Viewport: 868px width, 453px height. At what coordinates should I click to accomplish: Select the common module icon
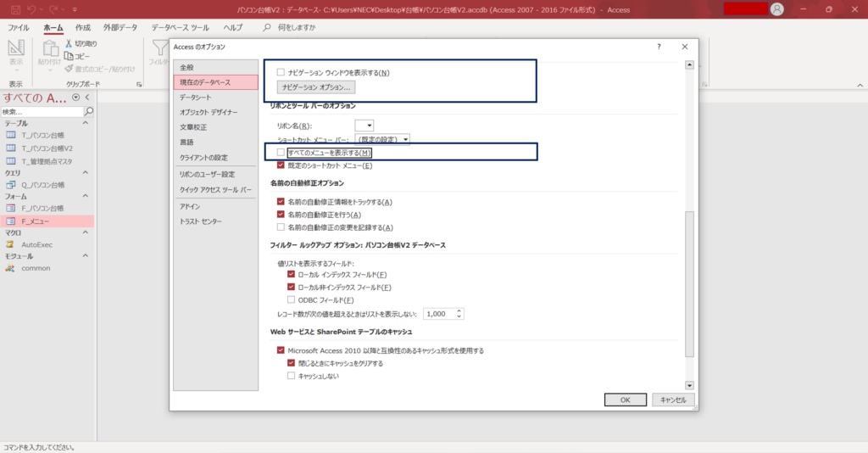tap(10, 268)
